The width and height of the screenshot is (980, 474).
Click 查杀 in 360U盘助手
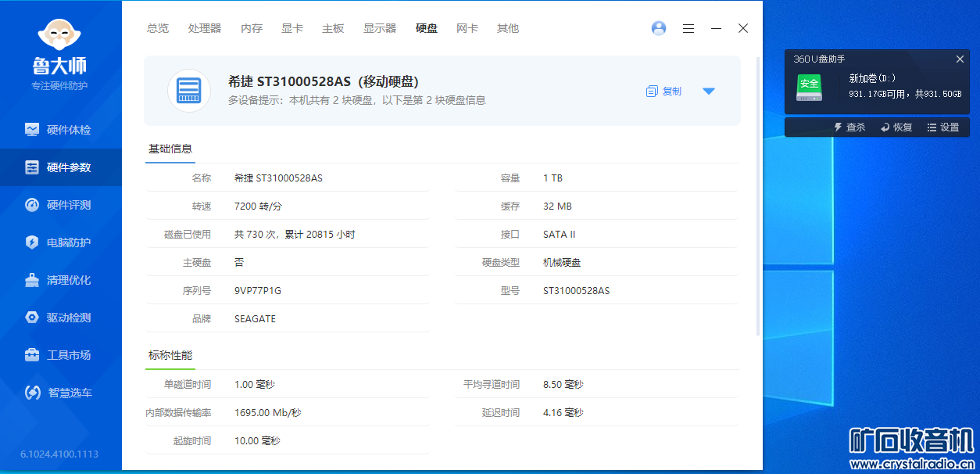pyautogui.click(x=849, y=127)
